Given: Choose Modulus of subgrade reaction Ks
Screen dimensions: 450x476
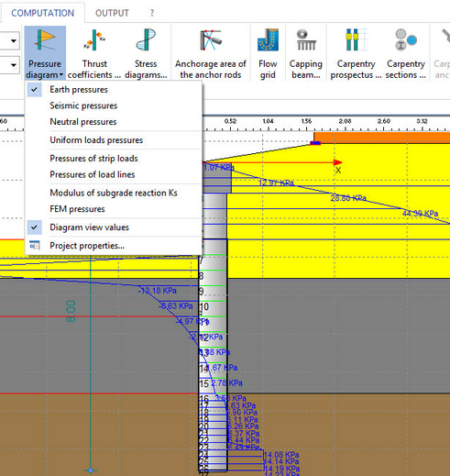Looking at the screenshot, I should 114,193.
